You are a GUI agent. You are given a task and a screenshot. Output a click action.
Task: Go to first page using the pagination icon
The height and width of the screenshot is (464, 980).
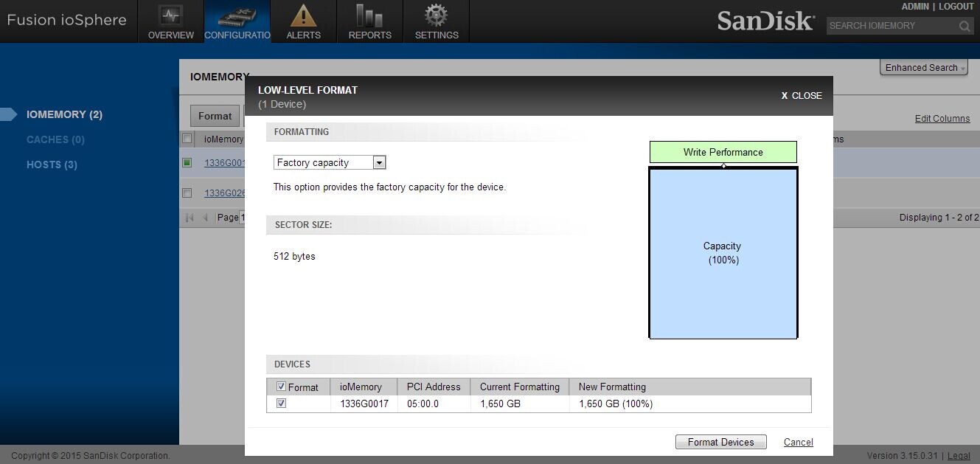coord(190,218)
